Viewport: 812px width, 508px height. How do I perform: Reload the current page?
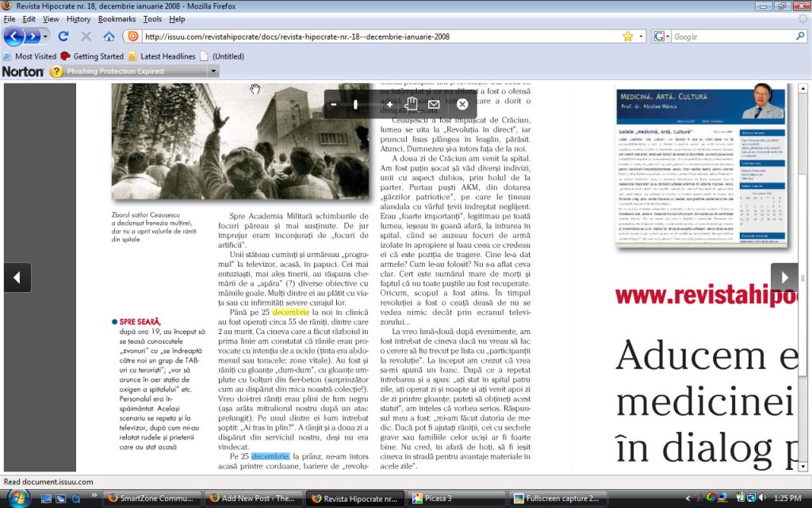pyautogui.click(x=63, y=37)
